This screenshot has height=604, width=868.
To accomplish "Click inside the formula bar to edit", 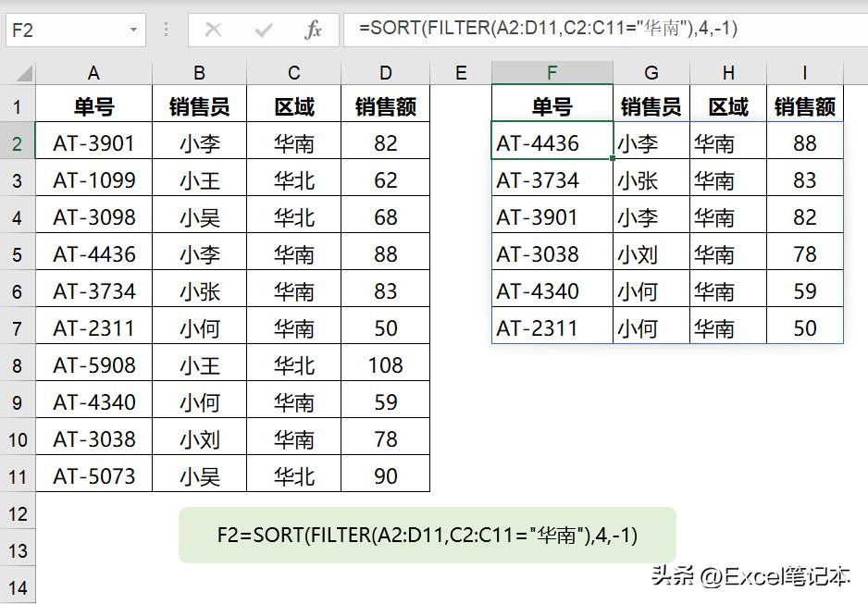I will (555, 29).
